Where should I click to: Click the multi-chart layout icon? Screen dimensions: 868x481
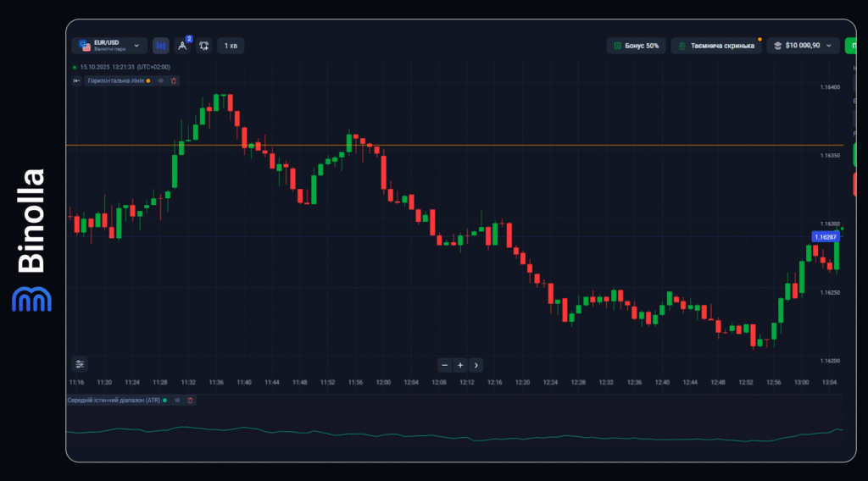pyautogui.click(x=204, y=46)
